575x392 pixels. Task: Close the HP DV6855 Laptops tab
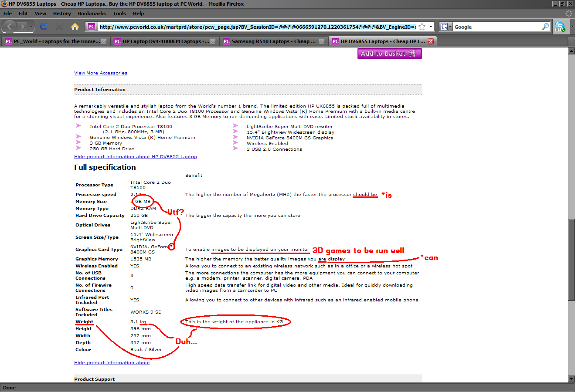pyautogui.click(x=431, y=41)
